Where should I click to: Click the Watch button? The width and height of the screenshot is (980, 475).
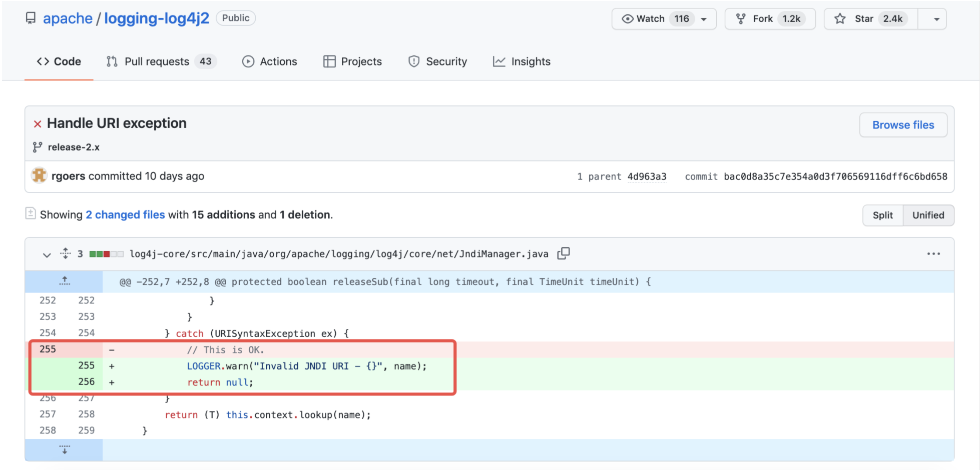click(664, 19)
